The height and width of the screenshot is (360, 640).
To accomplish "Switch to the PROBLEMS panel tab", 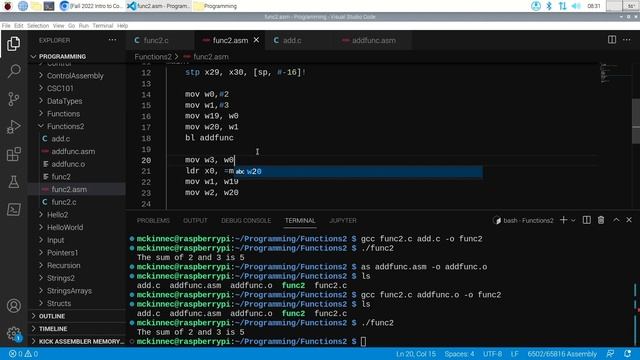I will click(x=153, y=220).
